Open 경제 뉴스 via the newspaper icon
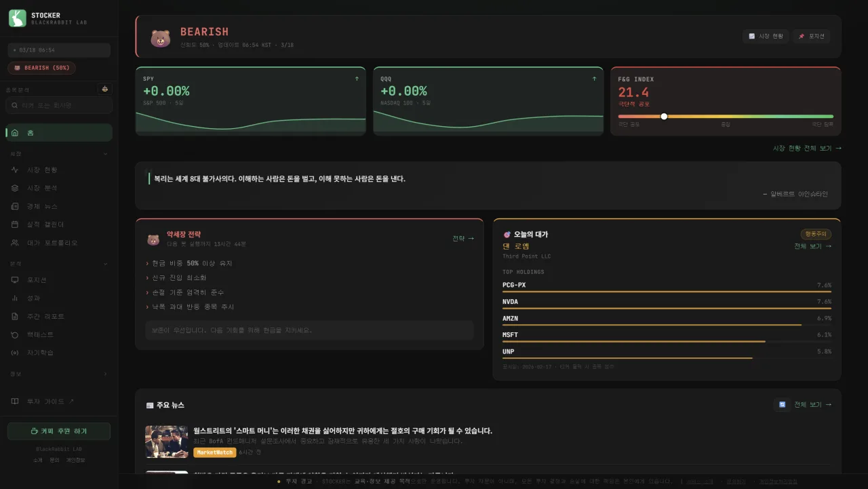Screen dimensions: 868x489 pyautogui.click(x=14, y=206)
